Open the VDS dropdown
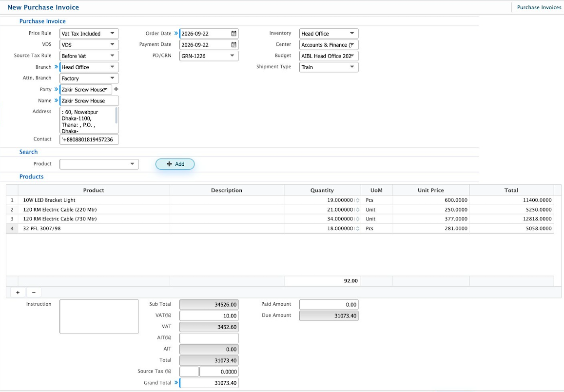 pyautogui.click(x=89, y=44)
